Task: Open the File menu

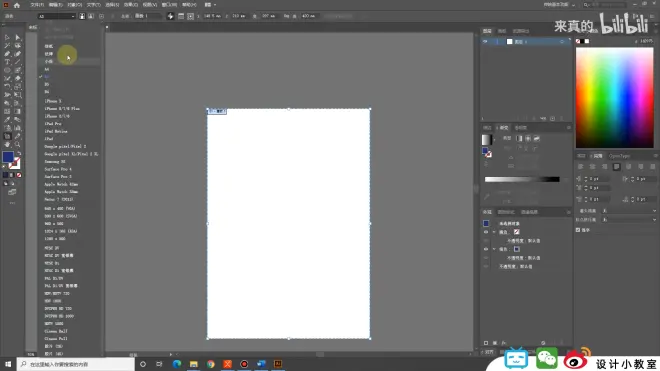Action: coord(37,5)
